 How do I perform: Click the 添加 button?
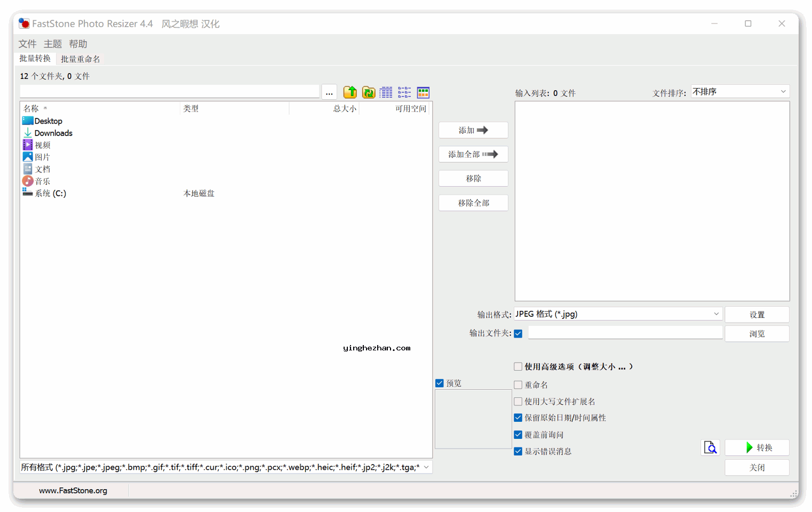click(x=473, y=130)
